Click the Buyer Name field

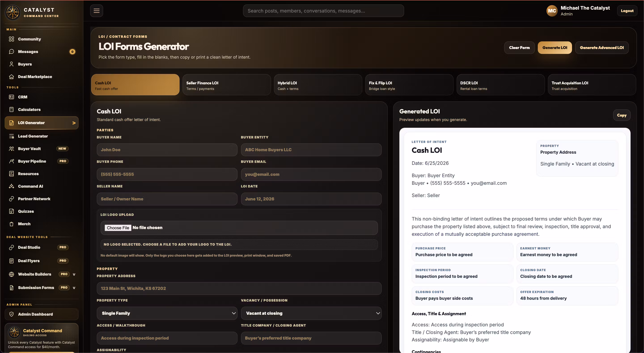(x=167, y=150)
